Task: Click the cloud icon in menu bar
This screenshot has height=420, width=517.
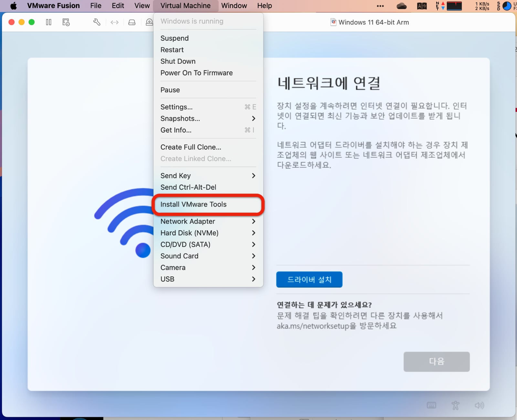Action: click(402, 6)
